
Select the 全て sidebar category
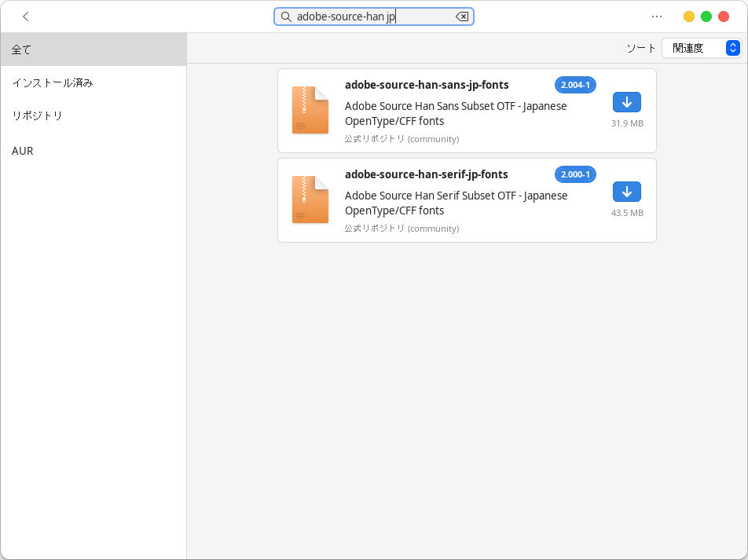click(93, 49)
